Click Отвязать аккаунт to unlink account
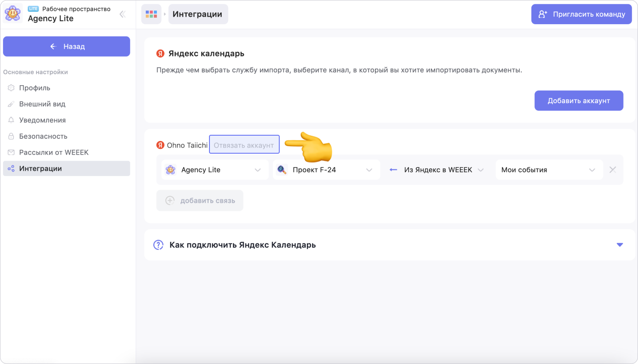Screen dimensions: 638x364 point(244,144)
